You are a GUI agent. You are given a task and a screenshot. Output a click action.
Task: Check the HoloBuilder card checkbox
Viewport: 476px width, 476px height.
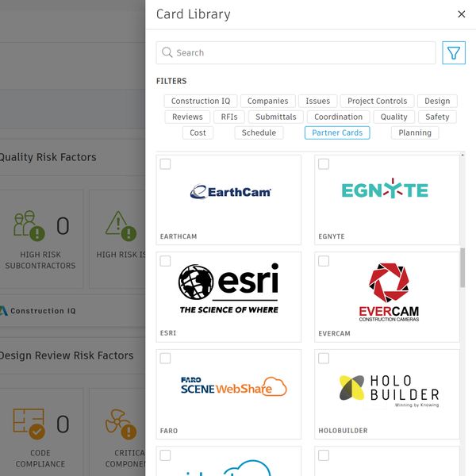[324, 359]
